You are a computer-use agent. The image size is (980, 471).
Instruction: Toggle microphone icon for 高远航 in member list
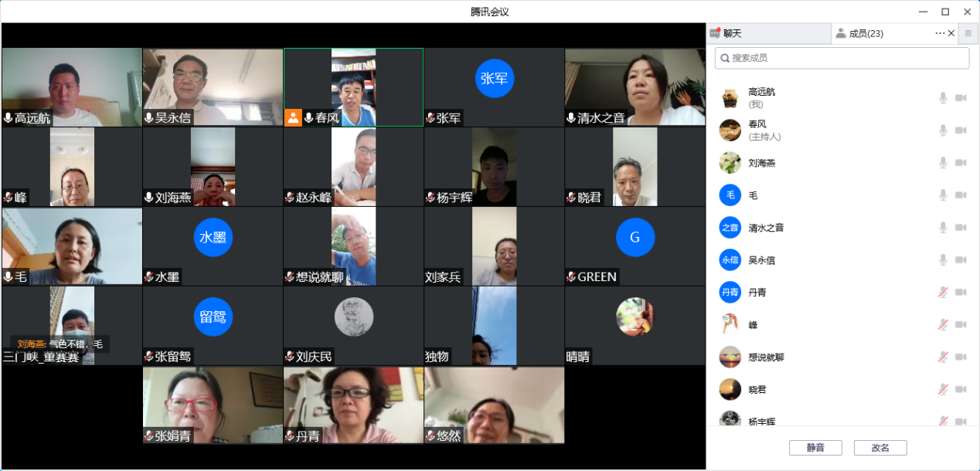click(x=943, y=98)
